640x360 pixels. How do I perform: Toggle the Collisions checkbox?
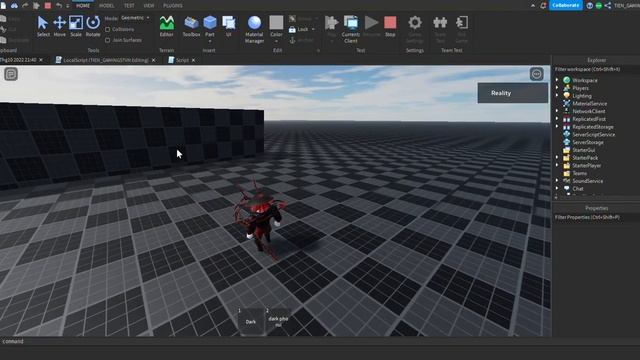tap(108, 29)
